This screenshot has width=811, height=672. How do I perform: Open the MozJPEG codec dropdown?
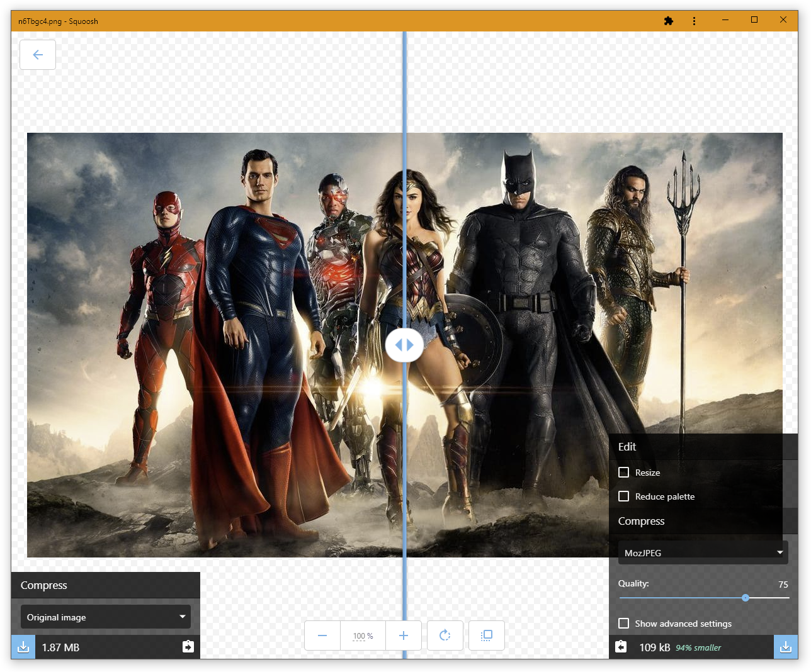click(x=703, y=552)
